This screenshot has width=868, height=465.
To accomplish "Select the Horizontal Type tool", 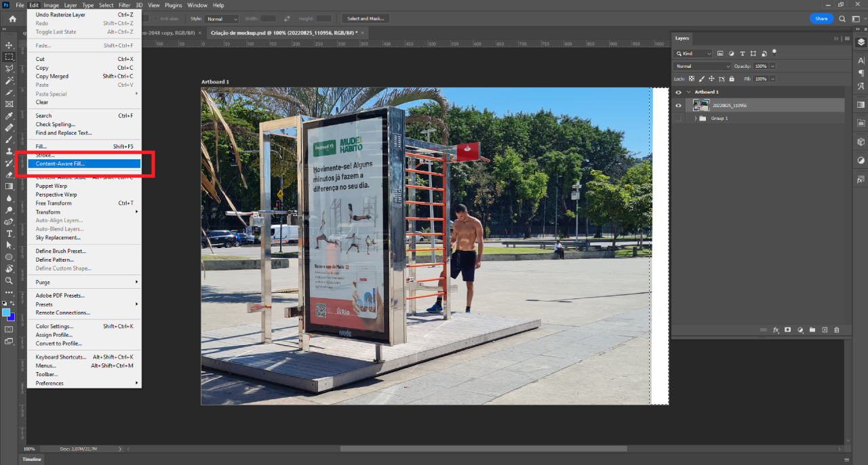I will (x=9, y=233).
